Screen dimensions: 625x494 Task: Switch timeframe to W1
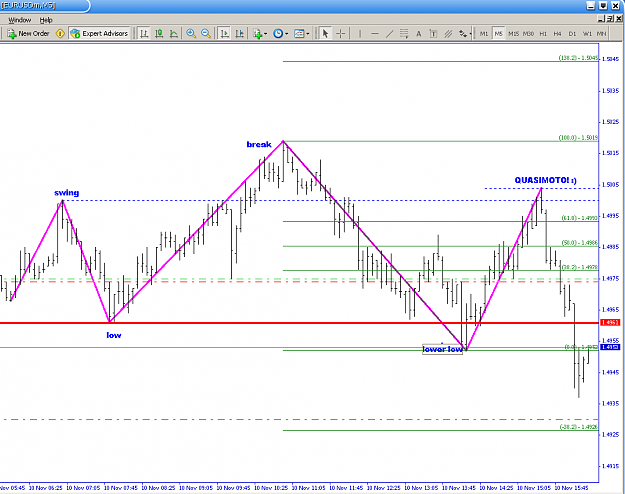(587, 33)
